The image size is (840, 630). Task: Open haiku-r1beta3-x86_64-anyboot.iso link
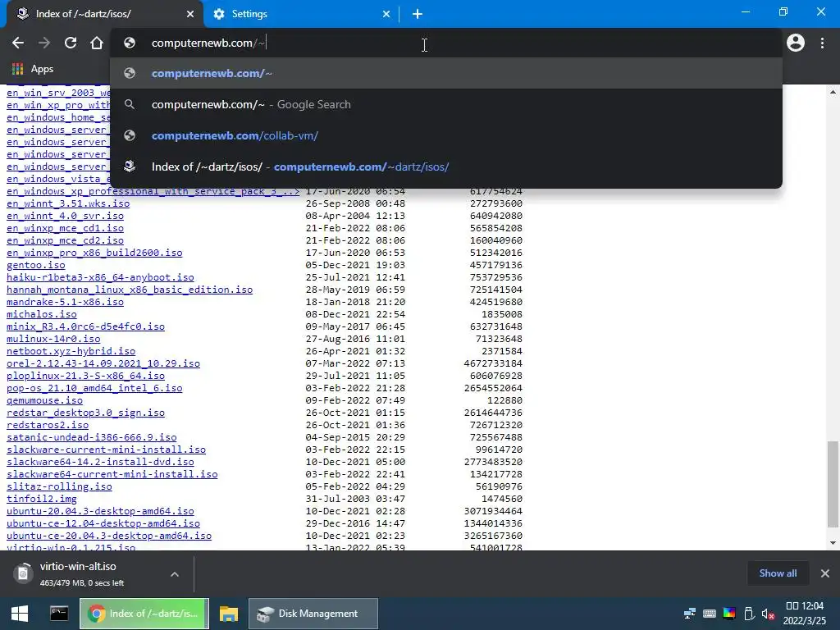point(100,277)
